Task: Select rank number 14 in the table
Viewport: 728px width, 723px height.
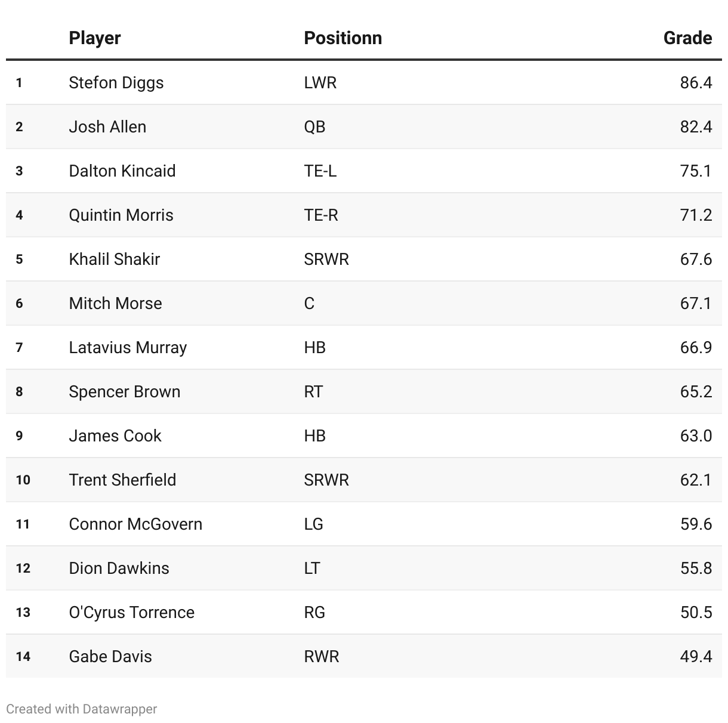Action: tap(23, 656)
